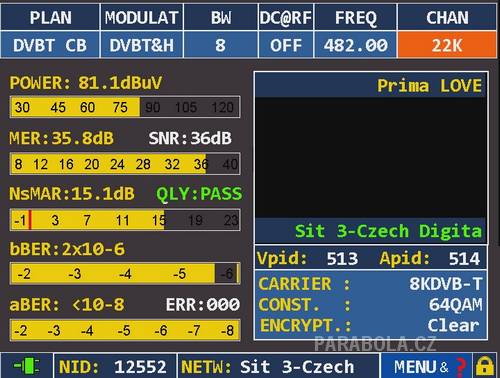Select the CHAN header tab
The width and height of the screenshot is (500, 378).
[447, 17]
